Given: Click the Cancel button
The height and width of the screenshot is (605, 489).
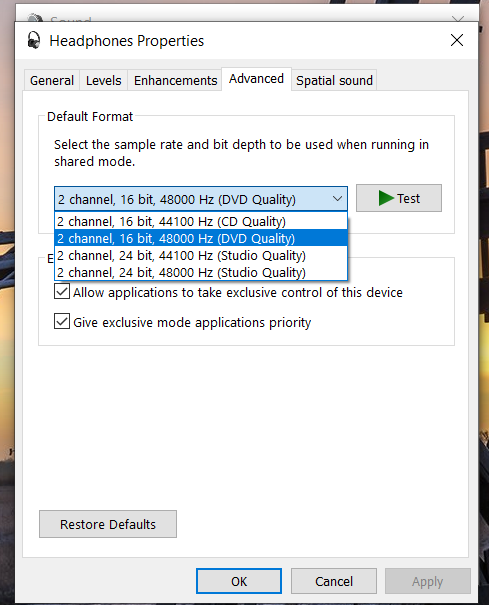Looking at the screenshot, I should (334, 581).
